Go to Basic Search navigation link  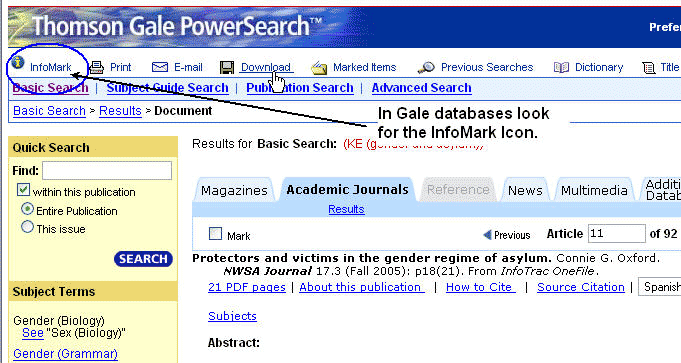tap(50, 88)
